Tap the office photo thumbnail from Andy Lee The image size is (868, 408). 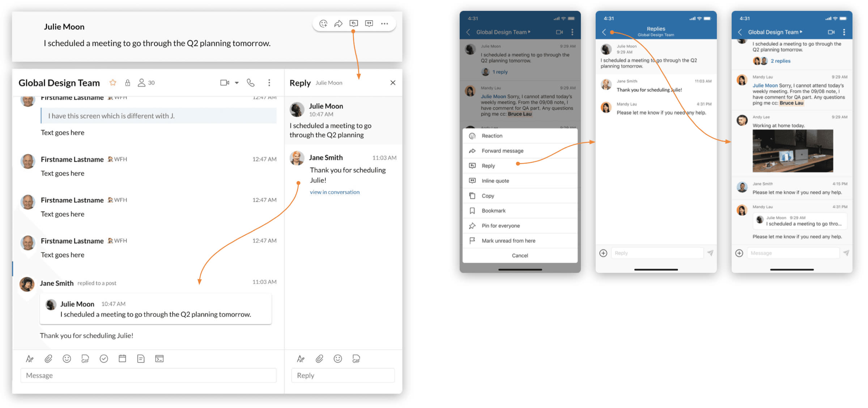pos(793,151)
